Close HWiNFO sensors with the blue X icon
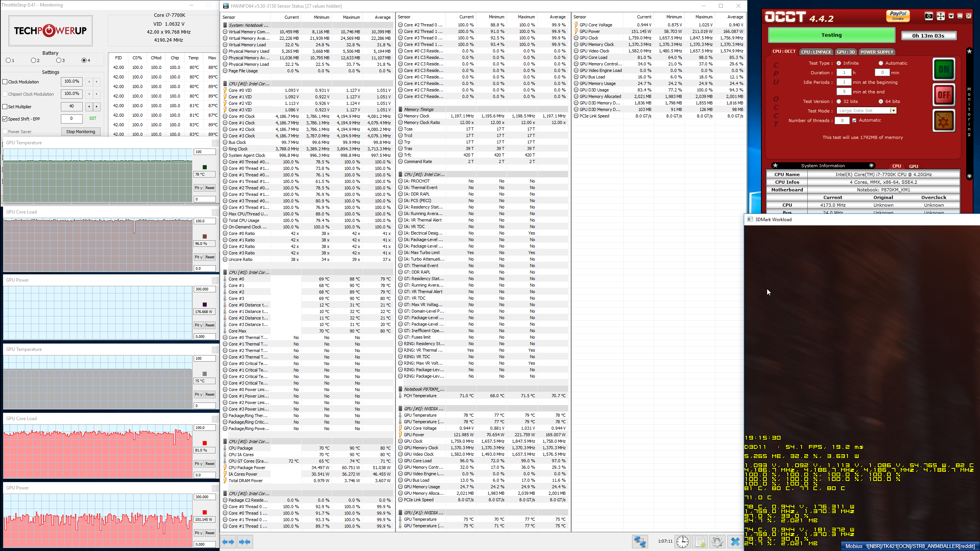The height and width of the screenshot is (551, 980). tap(735, 541)
